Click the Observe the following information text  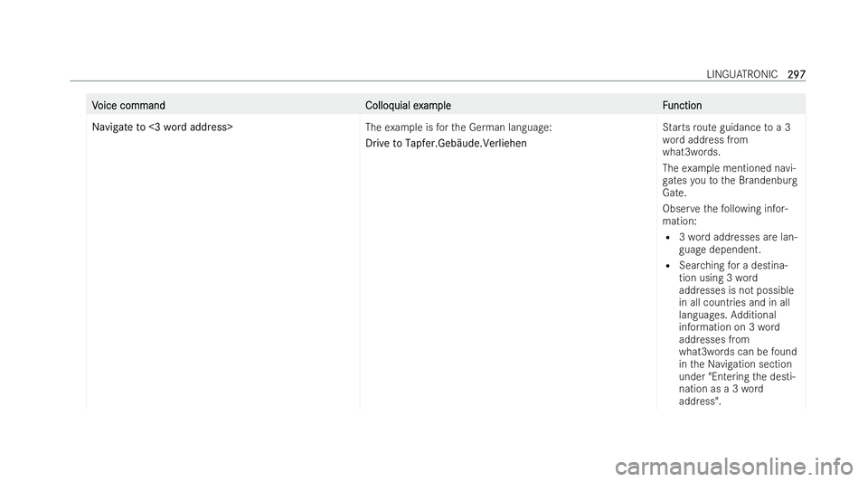click(x=725, y=214)
